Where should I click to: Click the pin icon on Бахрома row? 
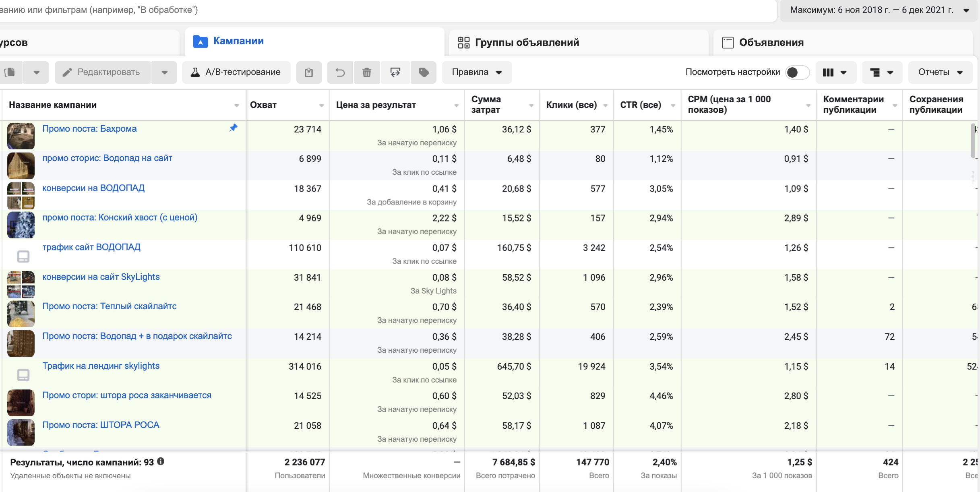click(x=234, y=128)
